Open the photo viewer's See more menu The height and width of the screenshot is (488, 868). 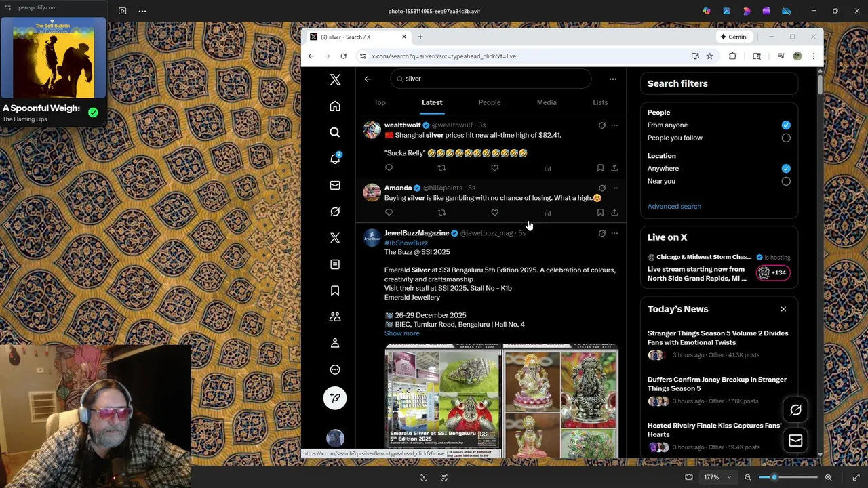142,11
